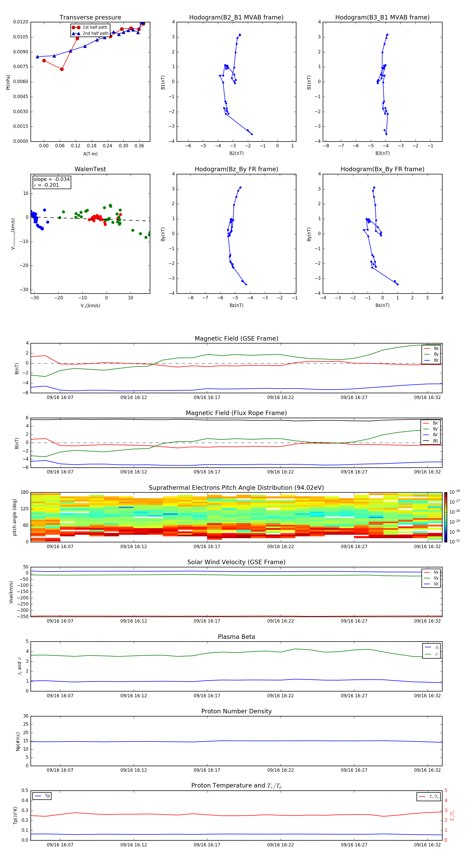
Task: Click the 'Tp' legend entry
Action: pos(42,796)
